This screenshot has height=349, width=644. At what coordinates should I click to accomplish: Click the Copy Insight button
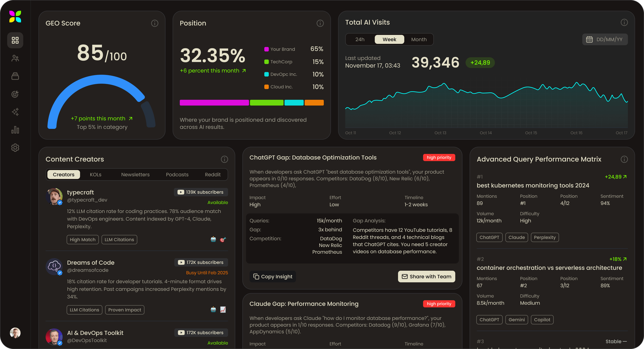273,277
